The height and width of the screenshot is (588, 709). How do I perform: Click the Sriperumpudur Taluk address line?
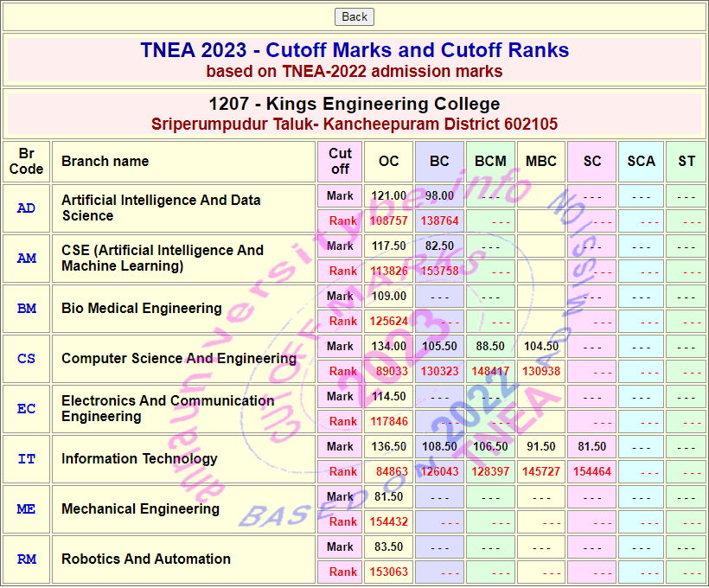click(354, 124)
